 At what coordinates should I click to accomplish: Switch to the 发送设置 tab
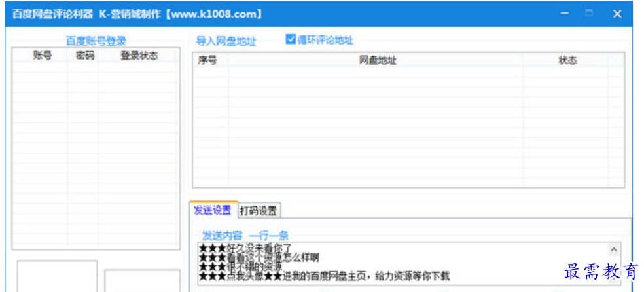213,211
